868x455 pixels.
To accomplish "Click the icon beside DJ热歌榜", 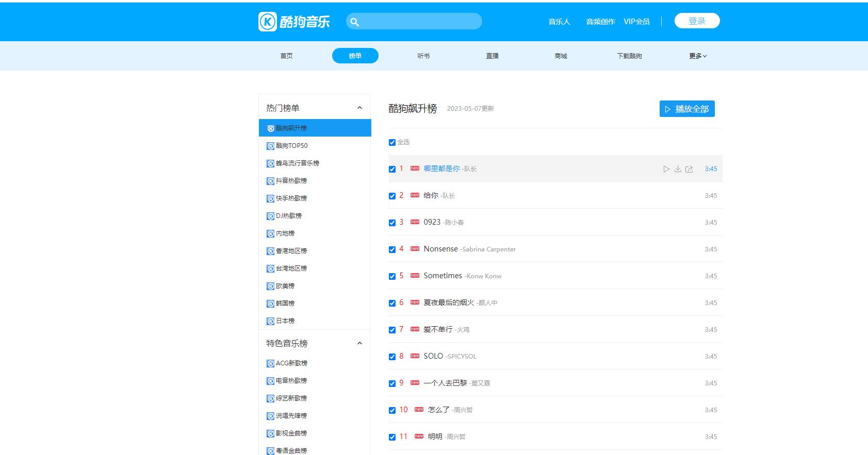I will 270,216.
